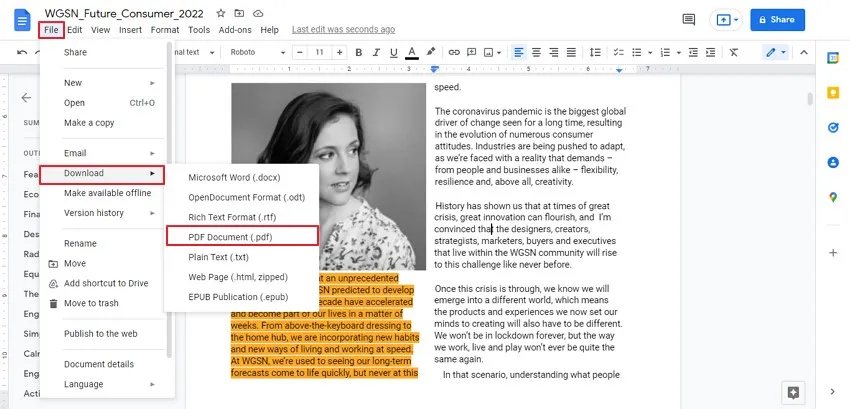Click the decrease indent icon
Screen dimensions: 850x409
click(x=693, y=53)
